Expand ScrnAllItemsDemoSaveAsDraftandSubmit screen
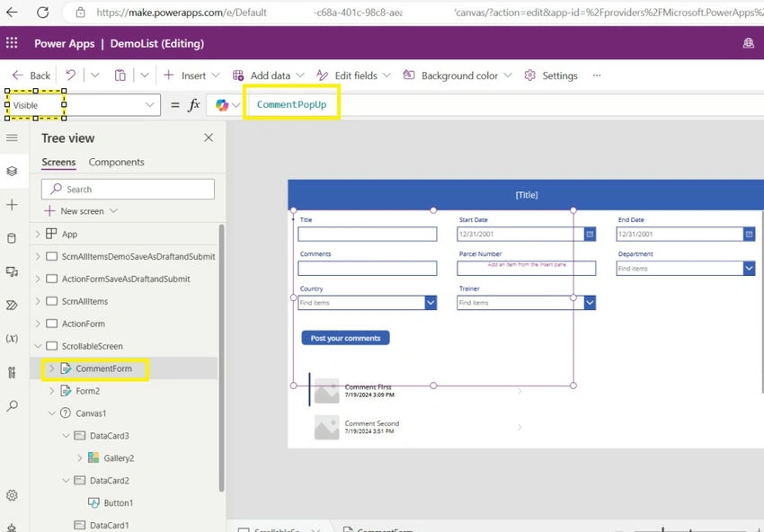Screen dimensions: 764x532 [38, 256]
